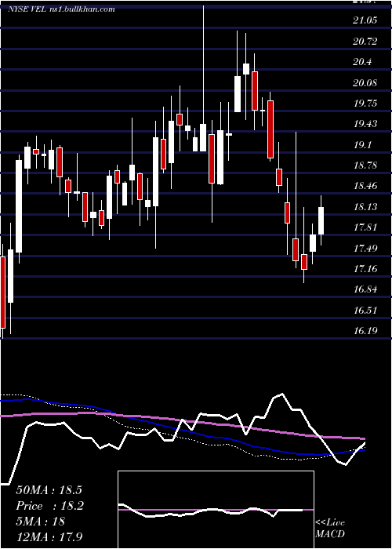Click the tall white candle at far left
Screen dimensions: 392x549
[x=19, y=206]
